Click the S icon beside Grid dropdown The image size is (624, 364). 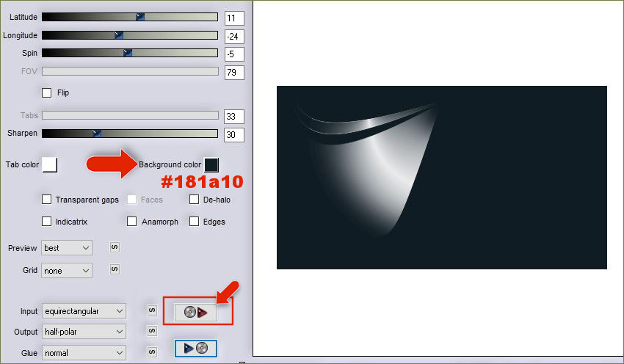(115, 269)
